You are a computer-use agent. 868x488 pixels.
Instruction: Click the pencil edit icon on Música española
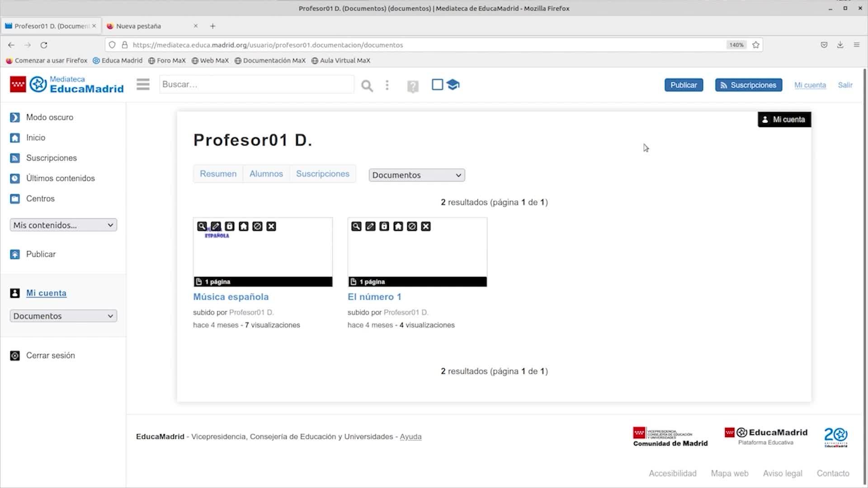pyautogui.click(x=216, y=226)
